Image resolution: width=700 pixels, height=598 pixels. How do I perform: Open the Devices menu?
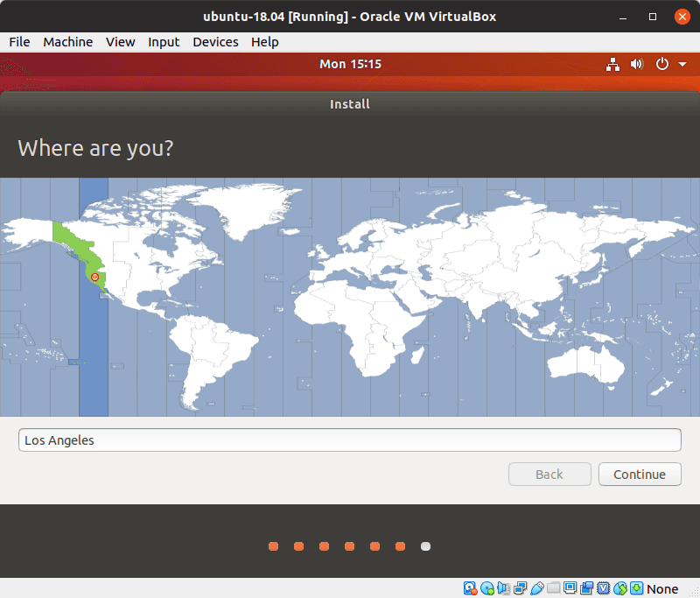tap(215, 42)
